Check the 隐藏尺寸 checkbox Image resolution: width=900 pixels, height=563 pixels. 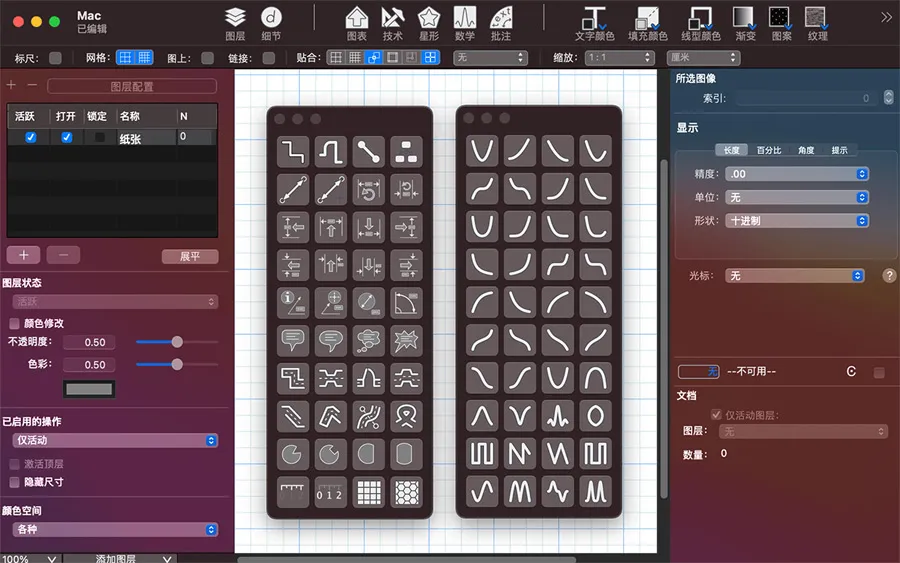click(14, 481)
